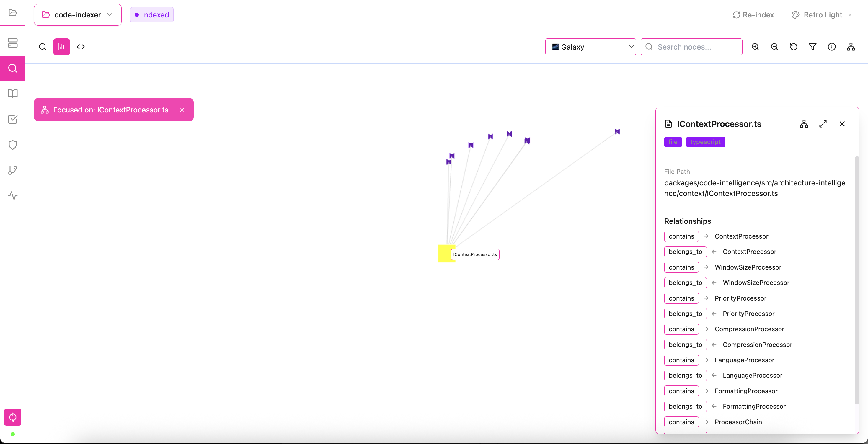Open the shield security sidebar icon
868x444 pixels.
click(12, 145)
